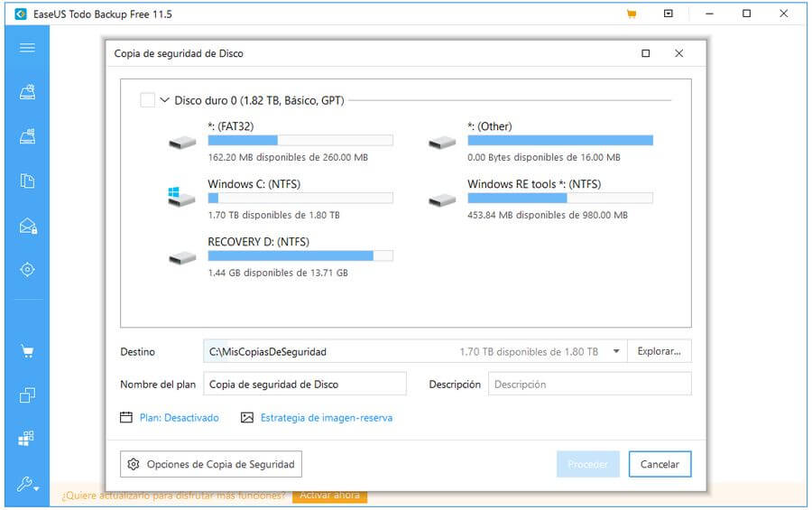This screenshot has height=510, width=812.
Task: Click the Activar ahora button
Action: (x=330, y=496)
